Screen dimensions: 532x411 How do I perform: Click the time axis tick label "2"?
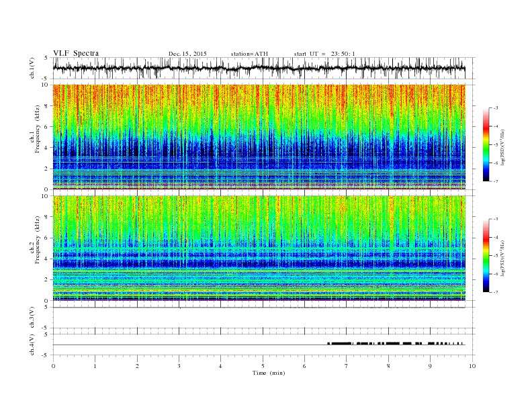pos(137,366)
